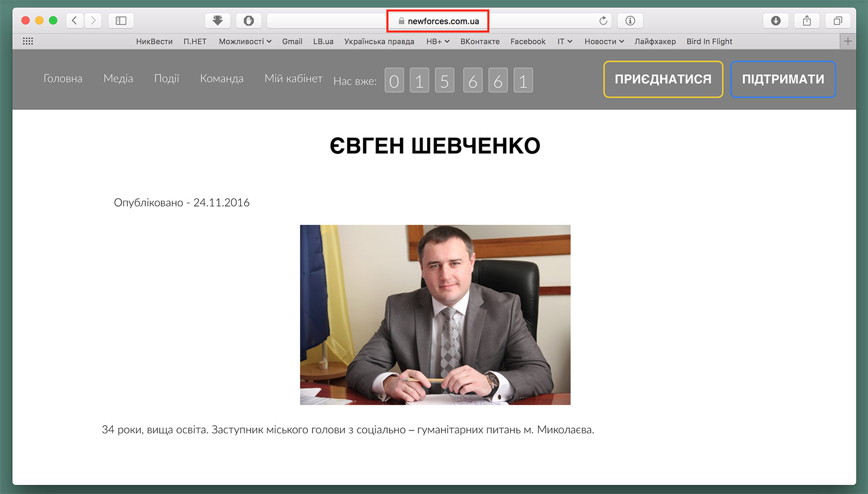Screen dimensions: 868x494
Task: Go to Медіа in site navigation
Action: click(118, 79)
